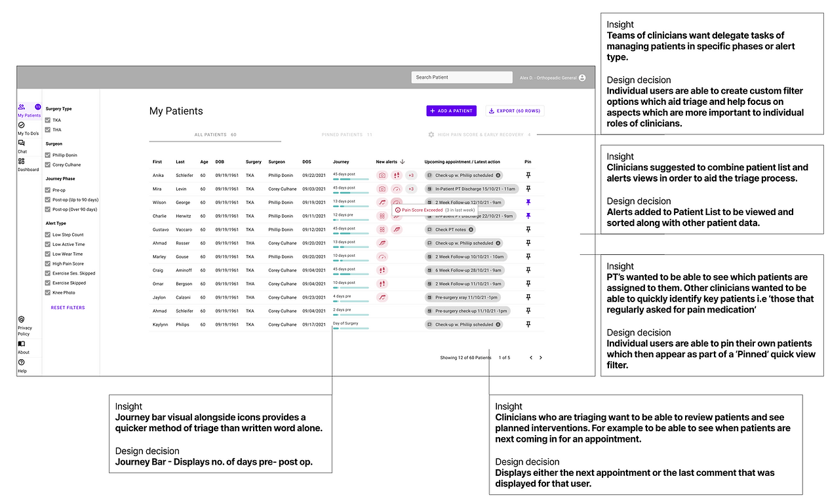Click the user avatar icon beside Alex D.
828x504 pixels.
tap(582, 77)
